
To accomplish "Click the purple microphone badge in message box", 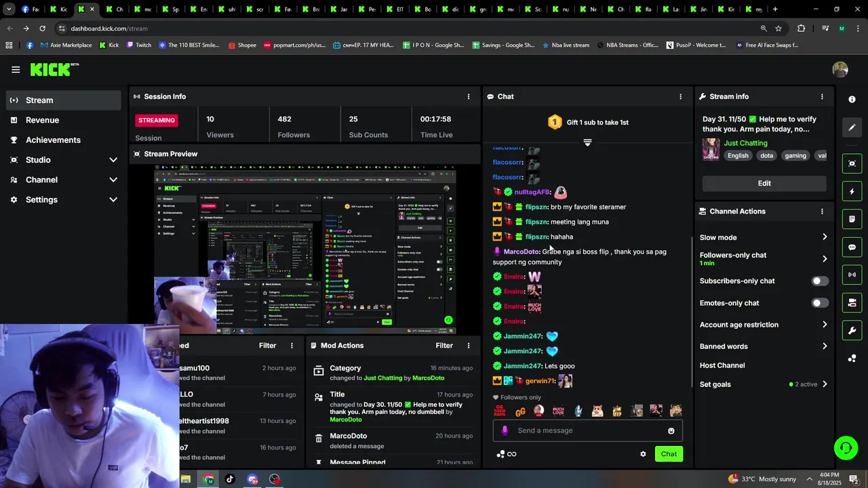I will point(505,430).
